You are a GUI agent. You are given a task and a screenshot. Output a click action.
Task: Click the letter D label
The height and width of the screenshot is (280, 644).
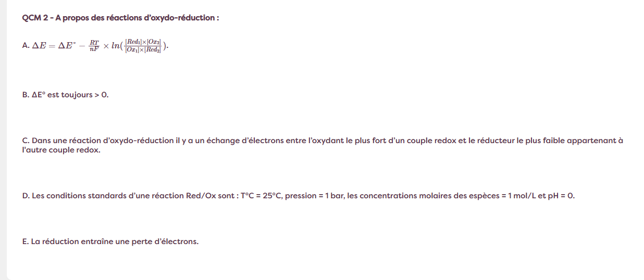point(26,196)
